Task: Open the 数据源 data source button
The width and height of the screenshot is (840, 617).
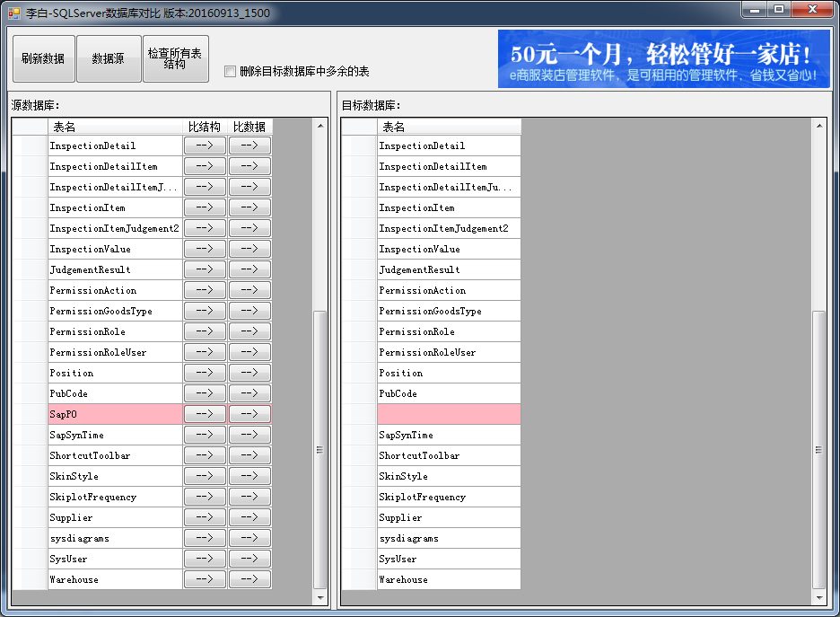Action: point(109,58)
